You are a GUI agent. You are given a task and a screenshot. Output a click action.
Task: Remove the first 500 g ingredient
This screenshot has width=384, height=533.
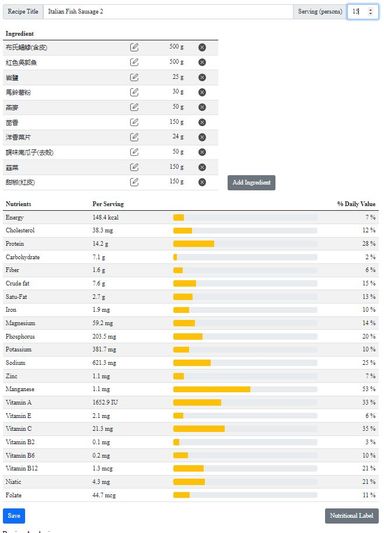pos(202,47)
